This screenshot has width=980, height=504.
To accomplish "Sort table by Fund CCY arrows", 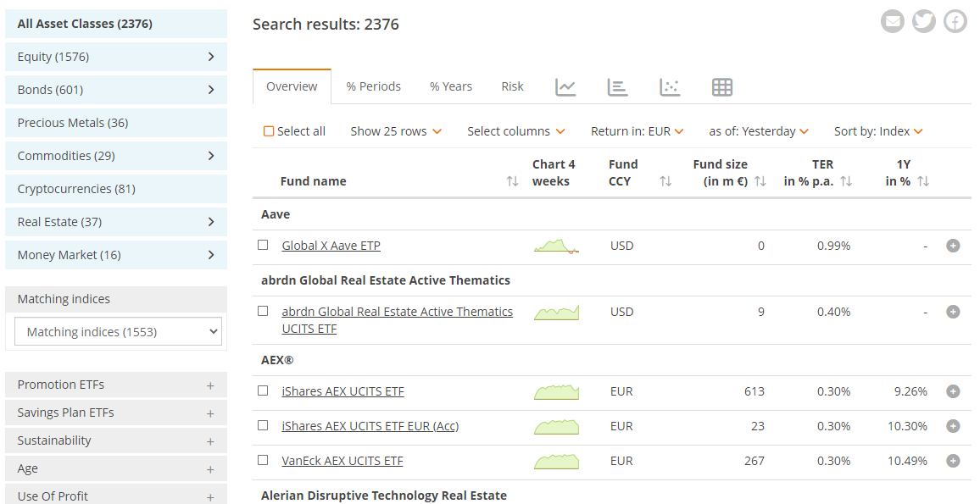I will click(x=665, y=181).
